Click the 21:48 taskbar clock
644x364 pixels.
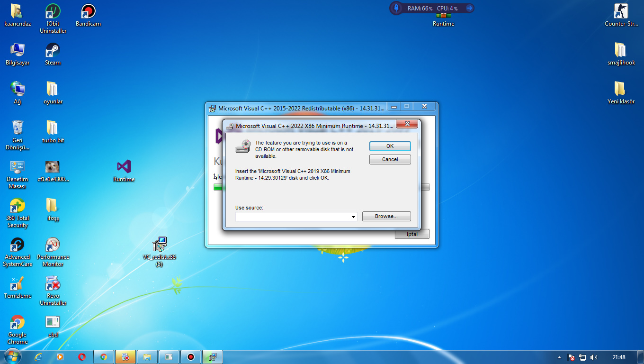point(618,357)
